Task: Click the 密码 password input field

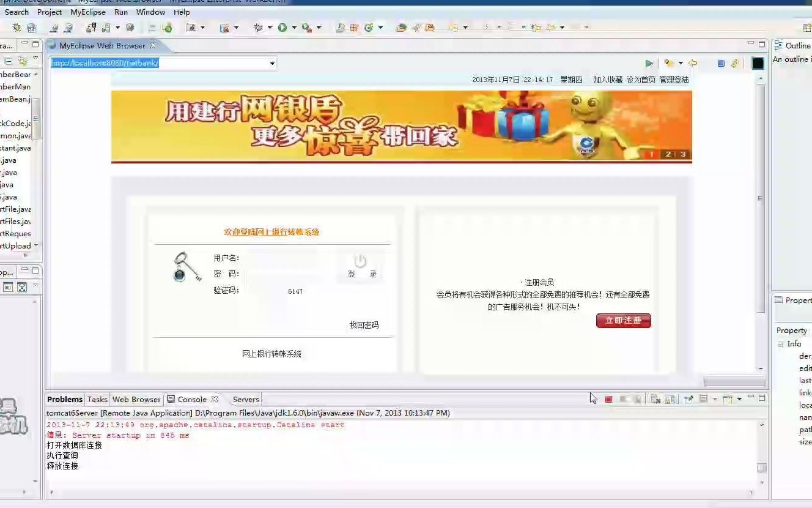Action: [x=282, y=274]
